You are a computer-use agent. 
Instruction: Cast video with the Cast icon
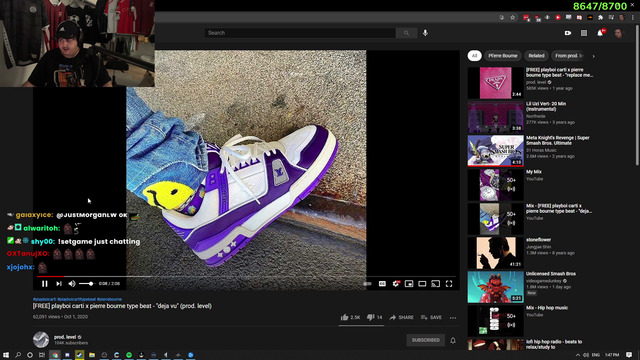tap(436, 284)
